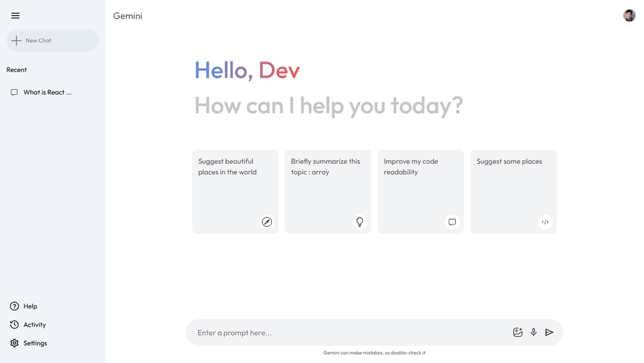Open the recent chat What is React

47,92
